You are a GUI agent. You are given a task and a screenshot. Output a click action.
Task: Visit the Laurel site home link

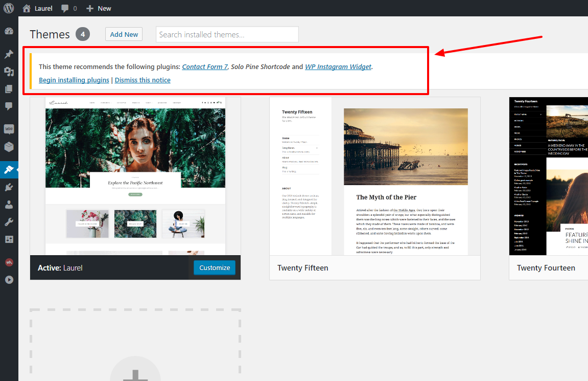coord(37,8)
